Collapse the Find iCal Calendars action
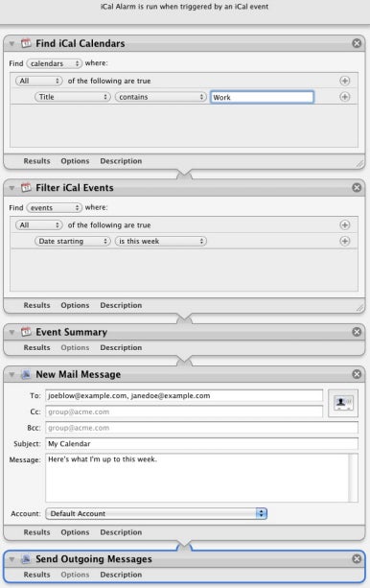This screenshot has width=370, height=588. point(12,44)
